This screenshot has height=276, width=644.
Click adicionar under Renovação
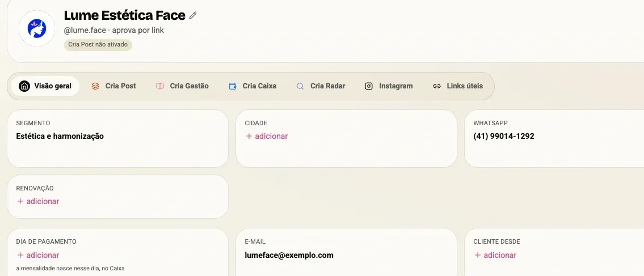pos(38,201)
